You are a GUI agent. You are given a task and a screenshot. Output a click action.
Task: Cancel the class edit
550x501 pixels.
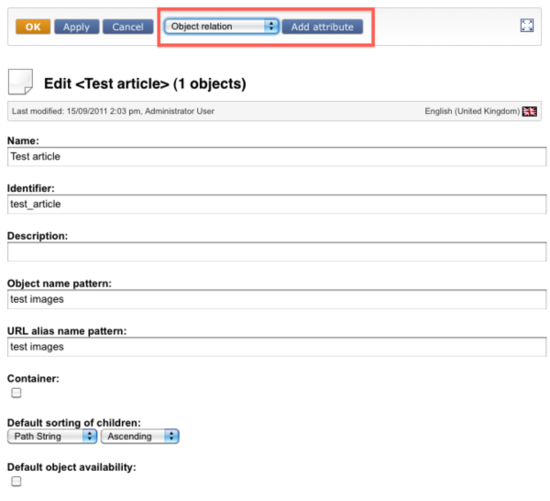coord(128,27)
